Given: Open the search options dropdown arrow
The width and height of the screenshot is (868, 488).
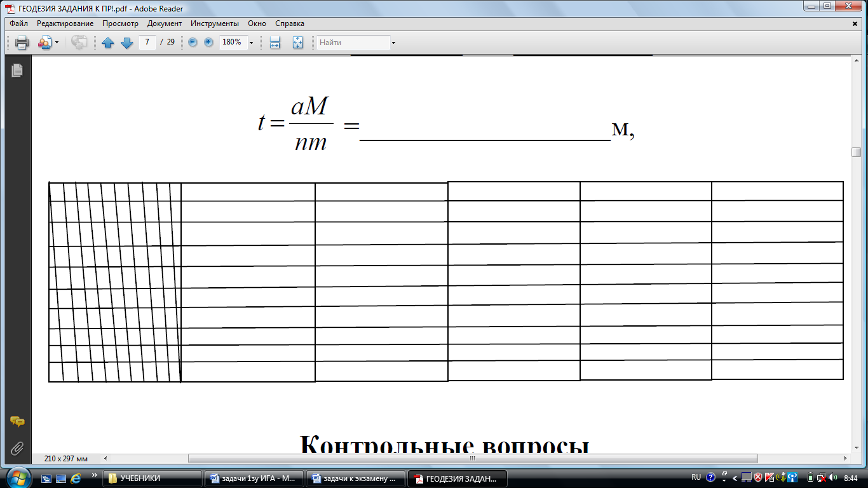Looking at the screenshot, I should 393,43.
